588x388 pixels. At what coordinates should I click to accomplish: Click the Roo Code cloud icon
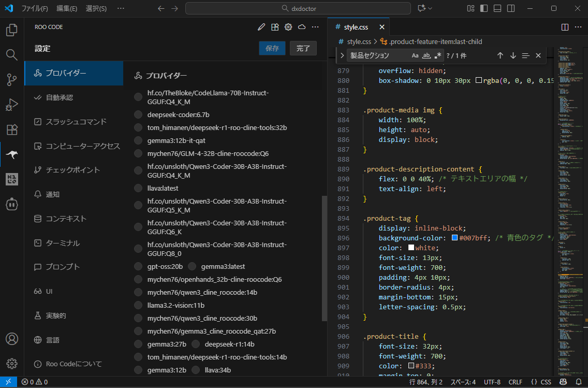302,27
